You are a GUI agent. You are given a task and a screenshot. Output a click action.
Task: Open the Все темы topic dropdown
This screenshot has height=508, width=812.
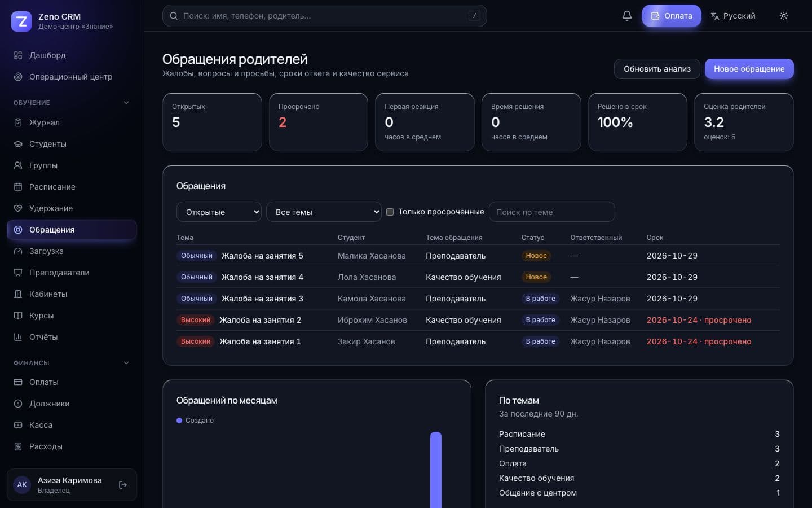point(324,212)
